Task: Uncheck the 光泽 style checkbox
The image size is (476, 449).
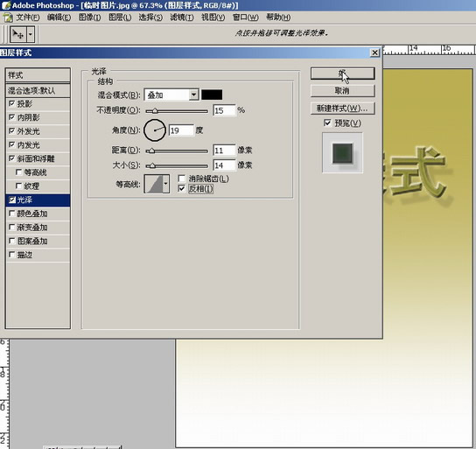Action: pyautogui.click(x=12, y=200)
